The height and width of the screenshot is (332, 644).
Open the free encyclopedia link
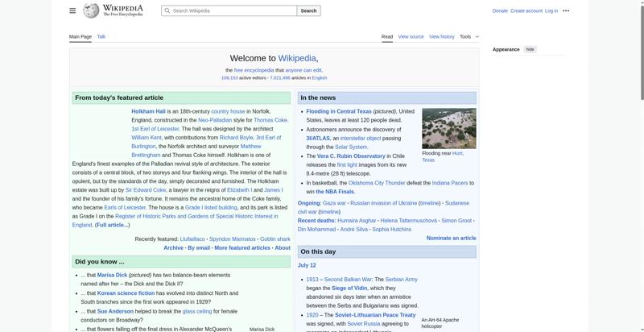tap(254, 70)
